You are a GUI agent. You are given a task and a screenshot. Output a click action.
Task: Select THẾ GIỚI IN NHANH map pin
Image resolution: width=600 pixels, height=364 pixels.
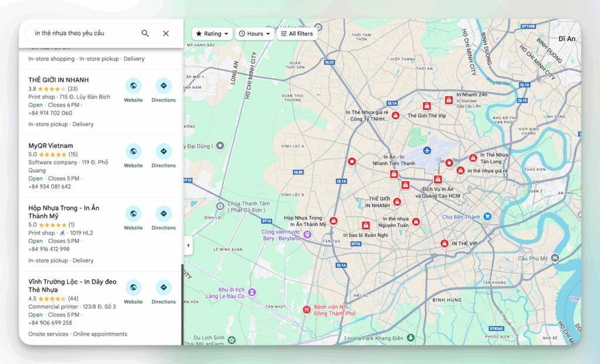397,201
